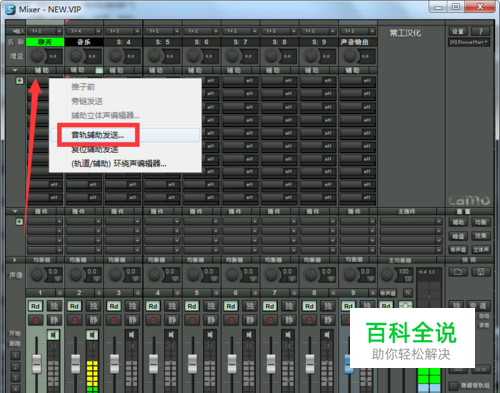The width and height of the screenshot is (500, 393).
Task: Arm record button on channel 3
Action: 114,320
